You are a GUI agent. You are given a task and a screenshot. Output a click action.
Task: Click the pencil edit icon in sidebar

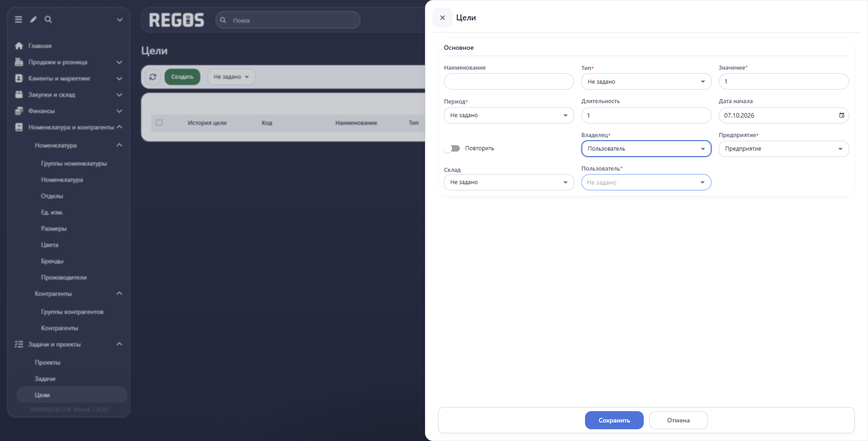(33, 19)
